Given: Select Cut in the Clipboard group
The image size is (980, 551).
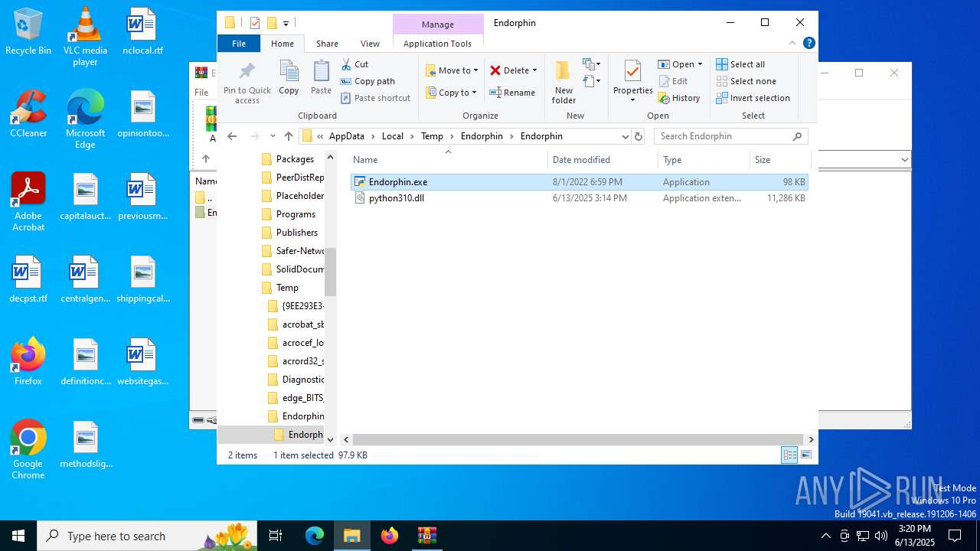Looking at the screenshot, I should coord(354,64).
